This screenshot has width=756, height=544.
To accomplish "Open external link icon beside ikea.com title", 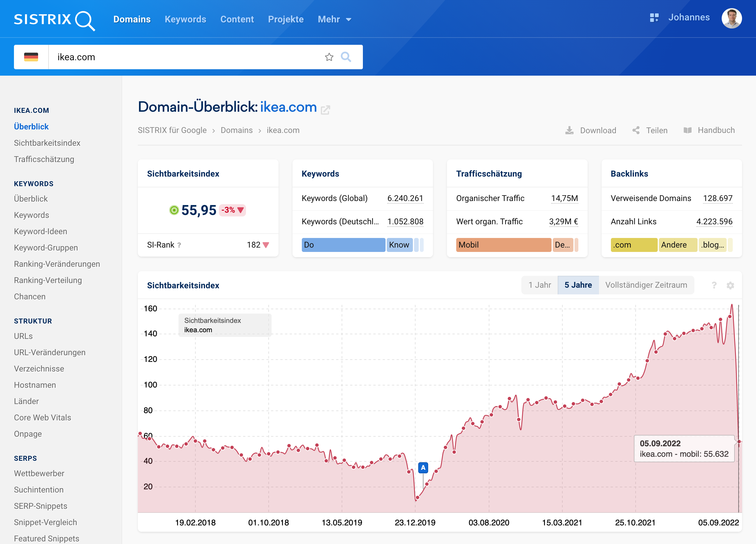I will click(325, 110).
